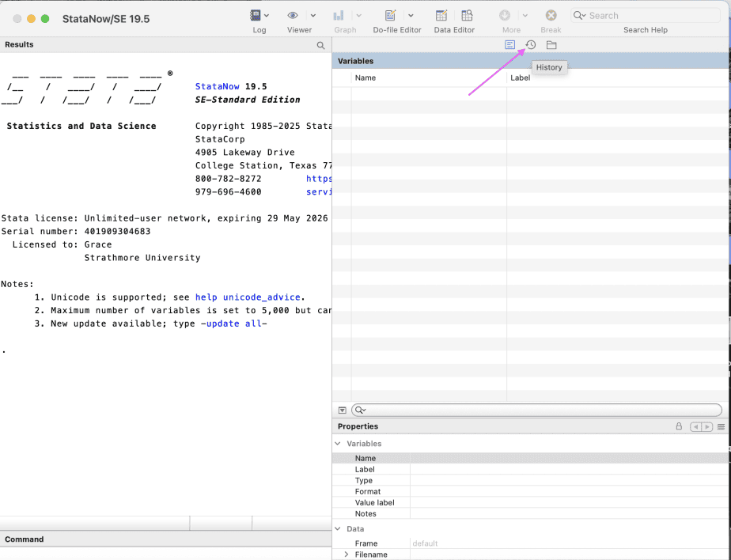The width and height of the screenshot is (731, 560).
Task: Click the Results search magnifier icon
Action: click(x=320, y=46)
